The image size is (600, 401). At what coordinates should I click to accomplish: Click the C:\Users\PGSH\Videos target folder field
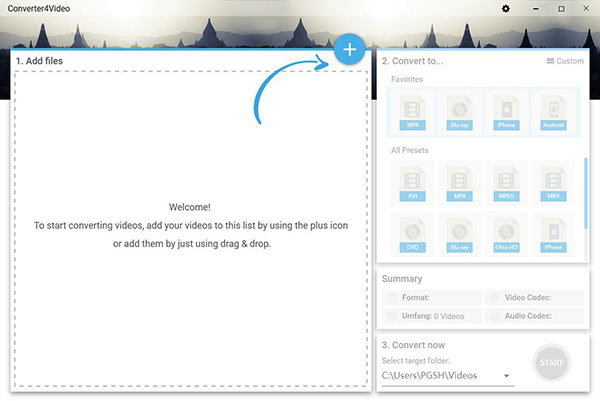pos(448,376)
